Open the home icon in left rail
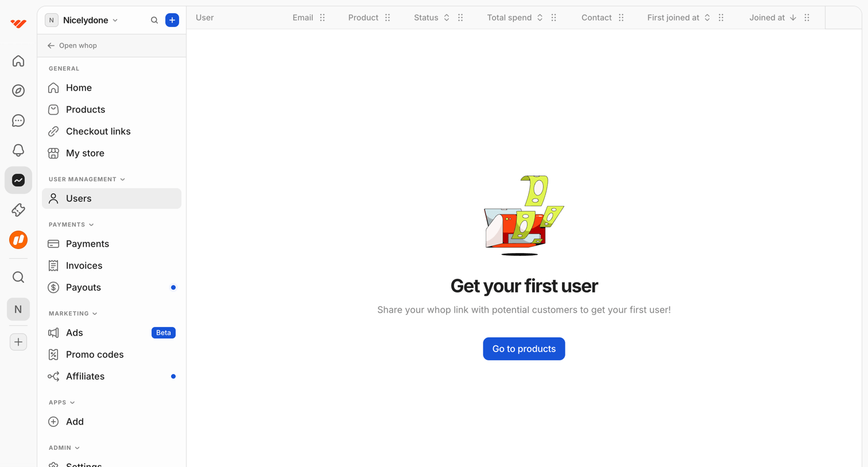Image resolution: width=868 pixels, height=467 pixels. (18, 61)
